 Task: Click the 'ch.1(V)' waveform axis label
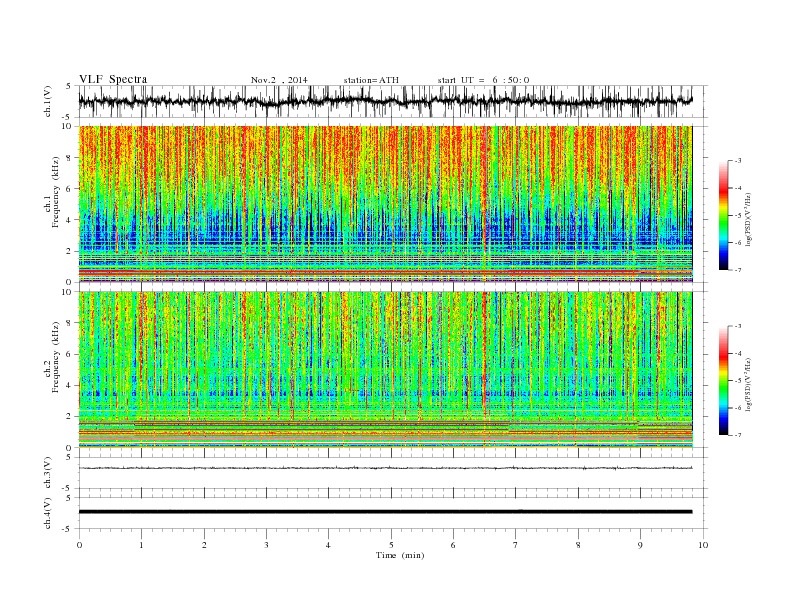[48, 101]
